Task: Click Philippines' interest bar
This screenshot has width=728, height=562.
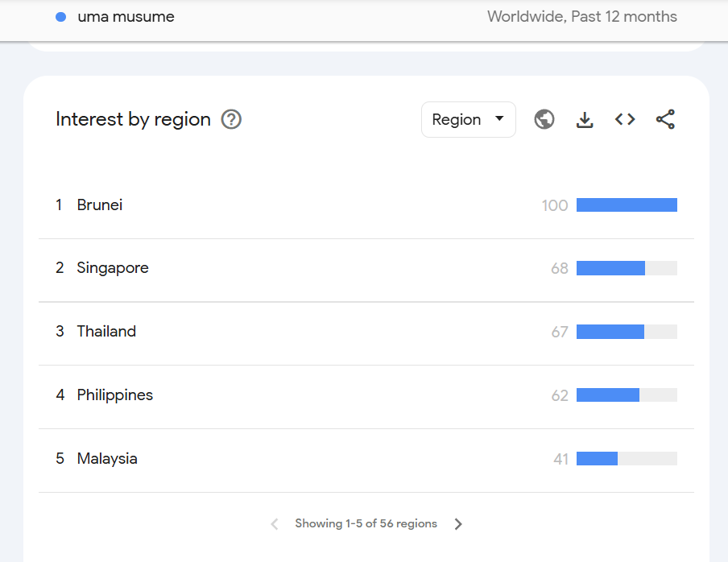Action: (x=627, y=395)
